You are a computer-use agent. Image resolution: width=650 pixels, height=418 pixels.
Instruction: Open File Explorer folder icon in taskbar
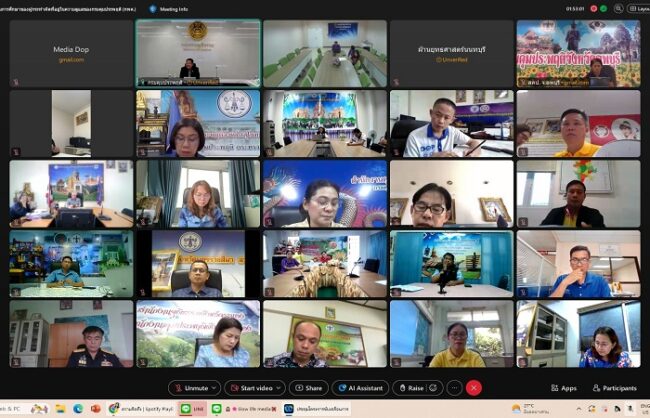point(59,409)
